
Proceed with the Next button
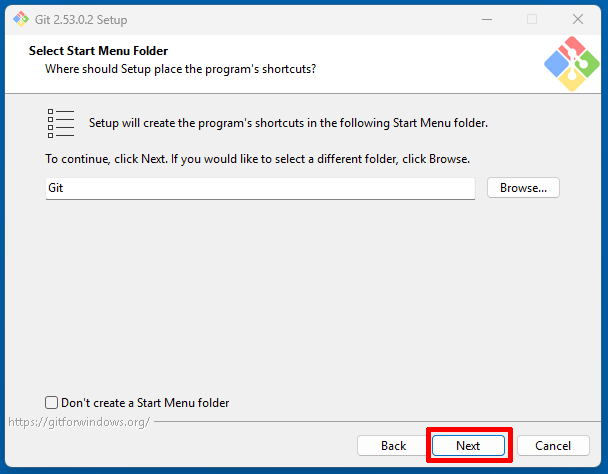[x=468, y=446]
